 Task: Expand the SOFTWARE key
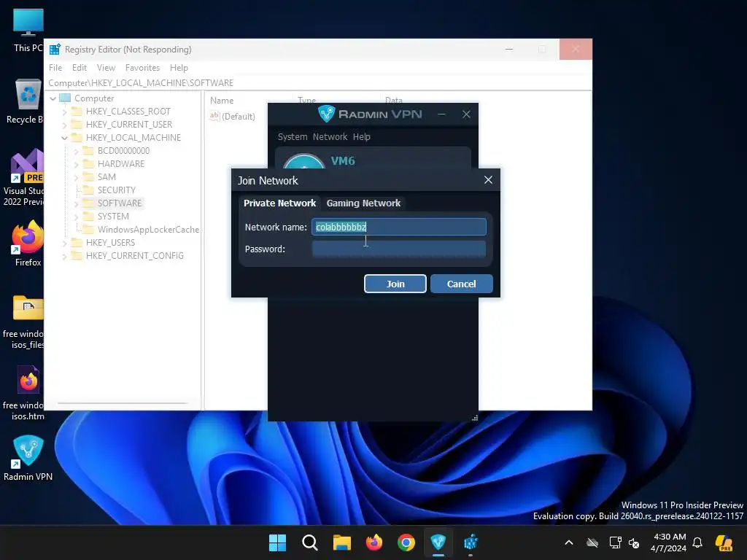[x=76, y=203]
